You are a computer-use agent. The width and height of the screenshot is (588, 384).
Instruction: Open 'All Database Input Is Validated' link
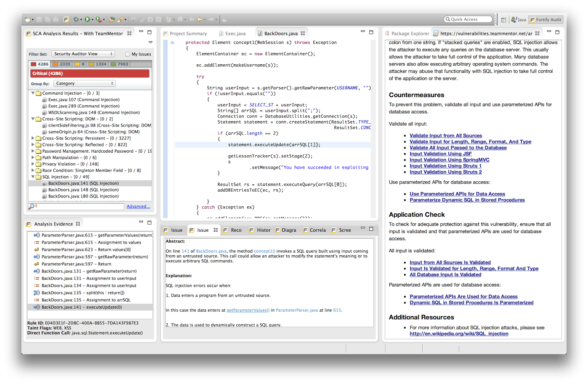click(445, 275)
